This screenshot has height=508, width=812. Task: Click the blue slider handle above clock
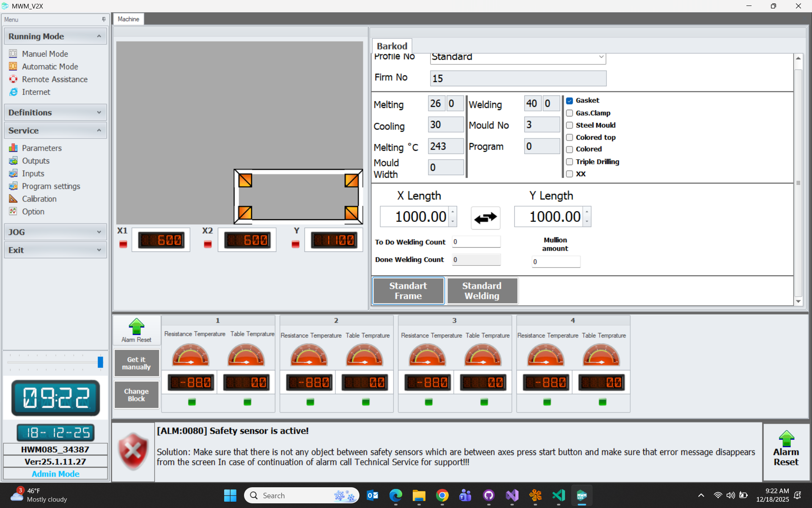click(x=100, y=362)
